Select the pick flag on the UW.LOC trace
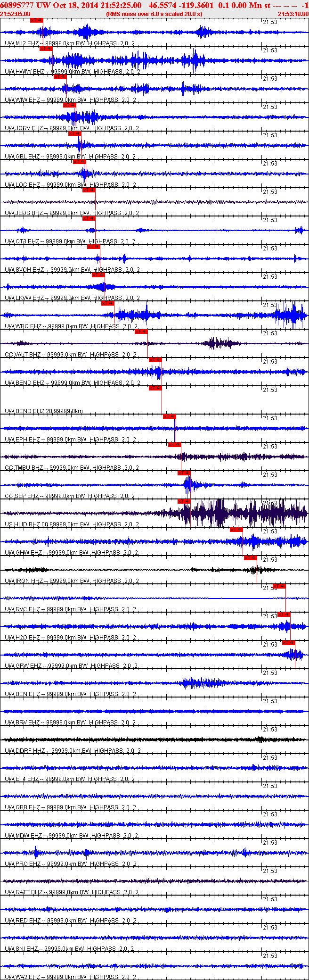Viewport: 309px width, 980px height. (x=79, y=162)
